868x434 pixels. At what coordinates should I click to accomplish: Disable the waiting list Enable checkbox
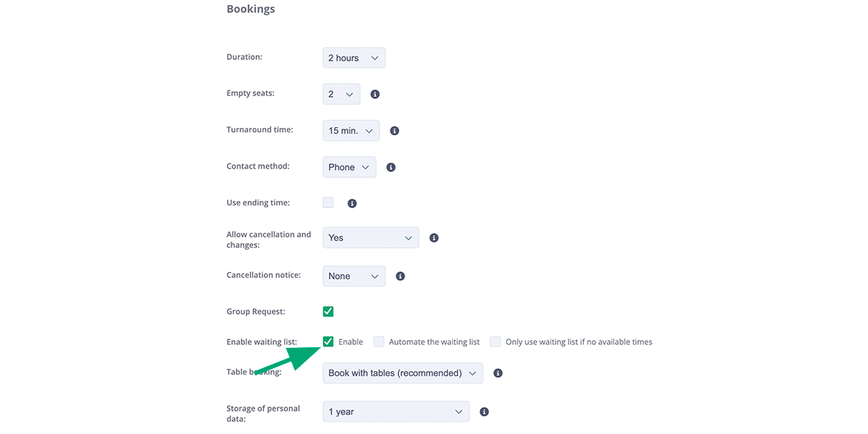[328, 341]
